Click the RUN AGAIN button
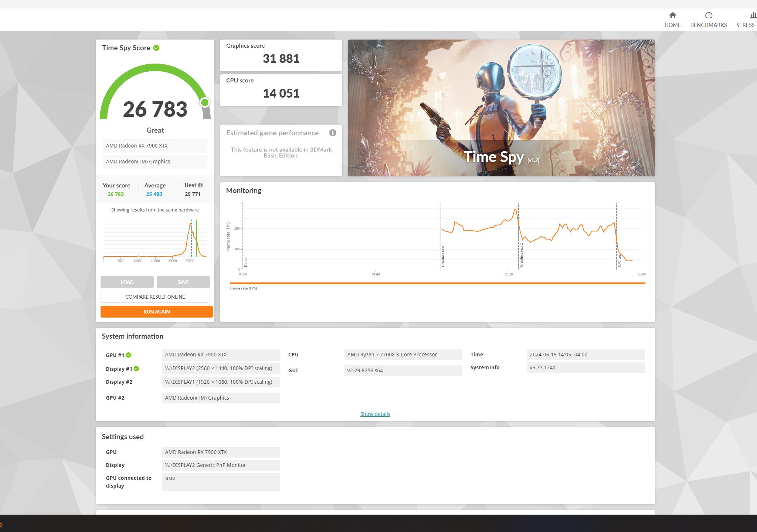 [x=157, y=312]
